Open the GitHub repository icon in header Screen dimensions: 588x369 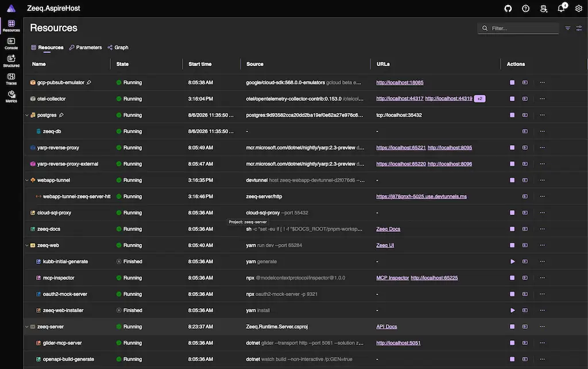coord(508,8)
